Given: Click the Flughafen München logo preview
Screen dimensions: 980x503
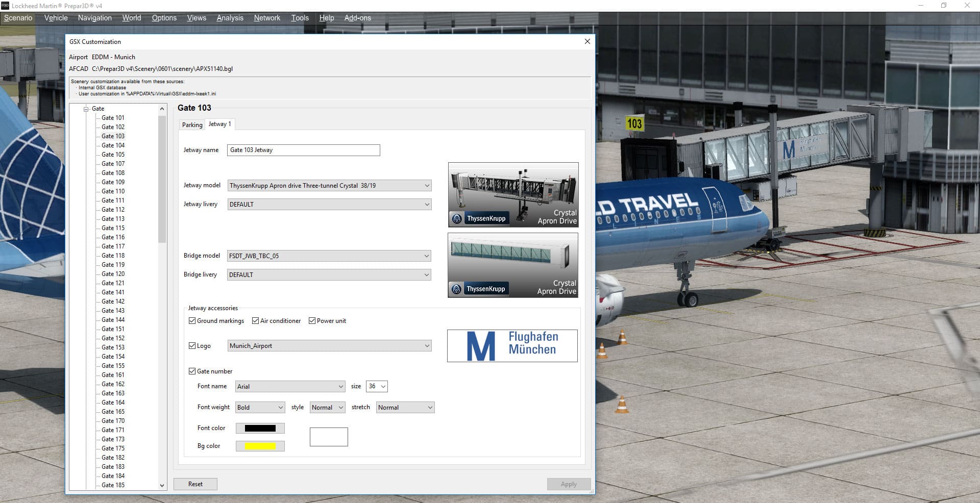Looking at the screenshot, I should click(512, 346).
